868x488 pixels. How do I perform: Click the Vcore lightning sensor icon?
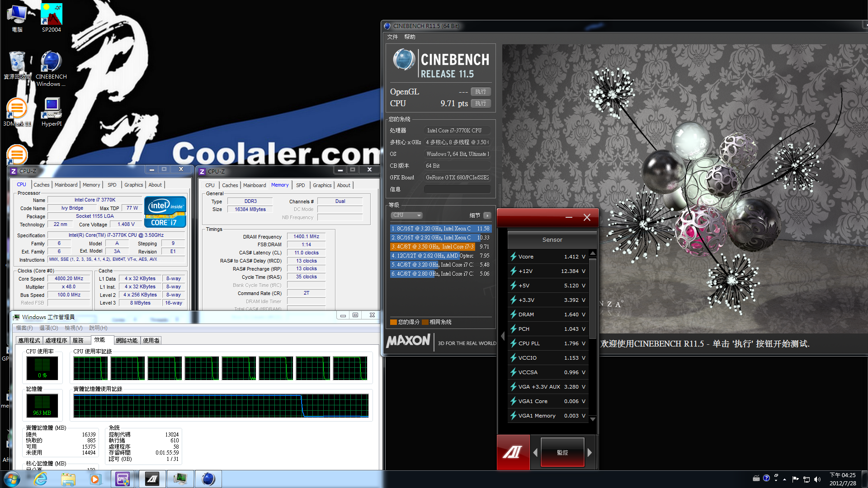pyautogui.click(x=514, y=257)
